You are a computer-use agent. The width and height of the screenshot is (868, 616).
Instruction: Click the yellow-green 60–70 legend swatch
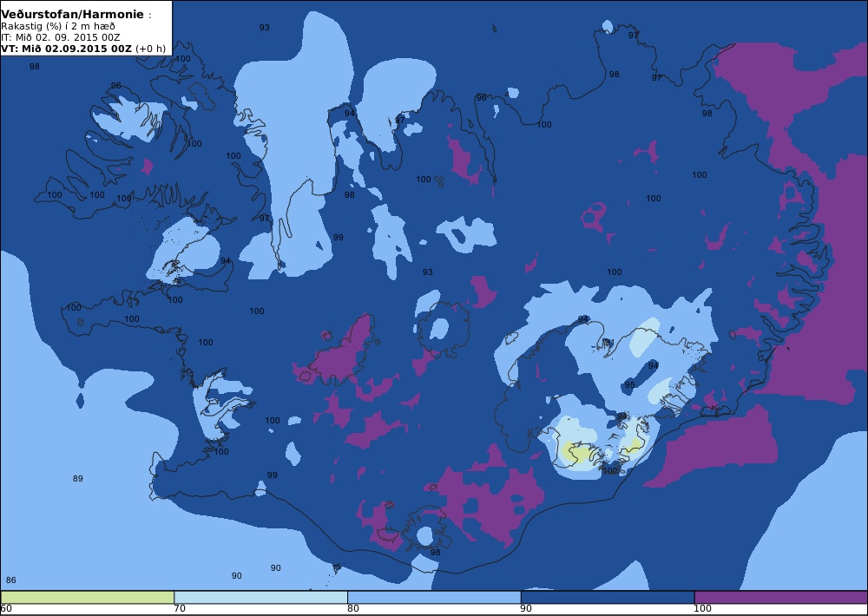(88, 597)
